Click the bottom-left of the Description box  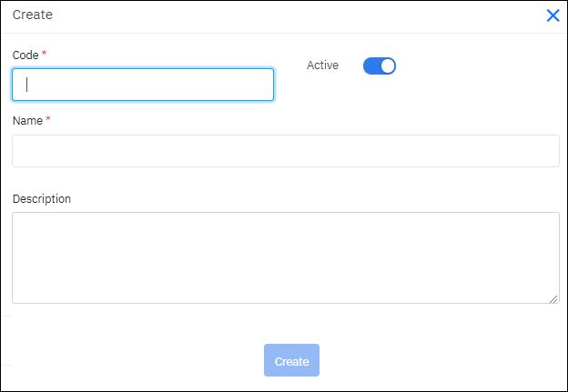tap(23, 293)
